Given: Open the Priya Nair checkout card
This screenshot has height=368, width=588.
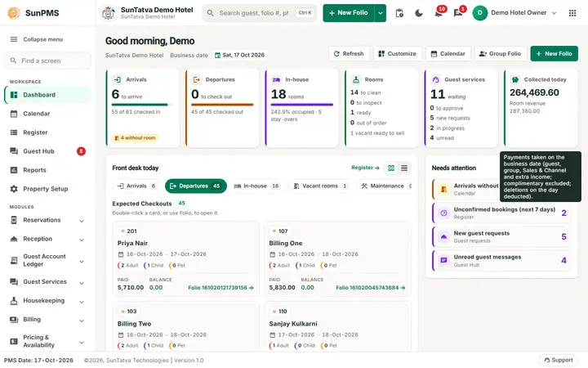Looking at the screenshot, I should 186,258.
